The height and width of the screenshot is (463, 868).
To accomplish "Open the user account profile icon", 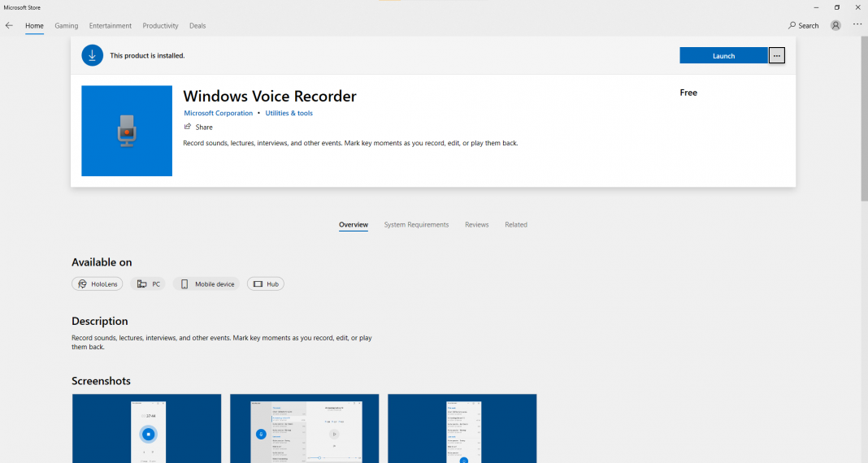I will click(835, 25).
